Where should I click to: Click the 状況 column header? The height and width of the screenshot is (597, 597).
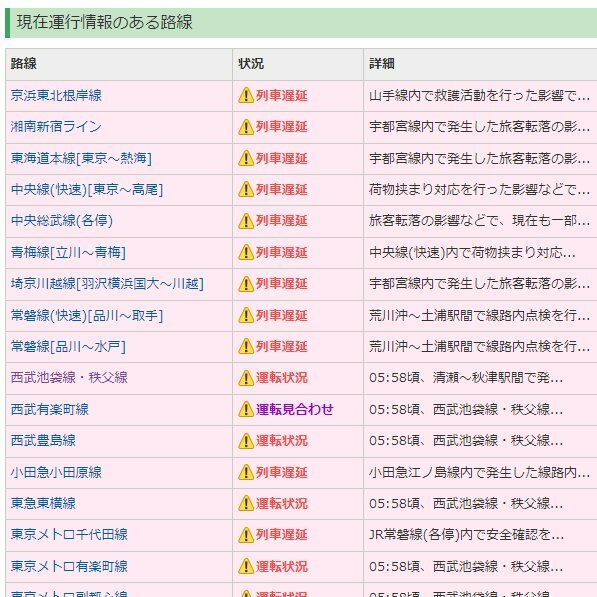point(251,64)
